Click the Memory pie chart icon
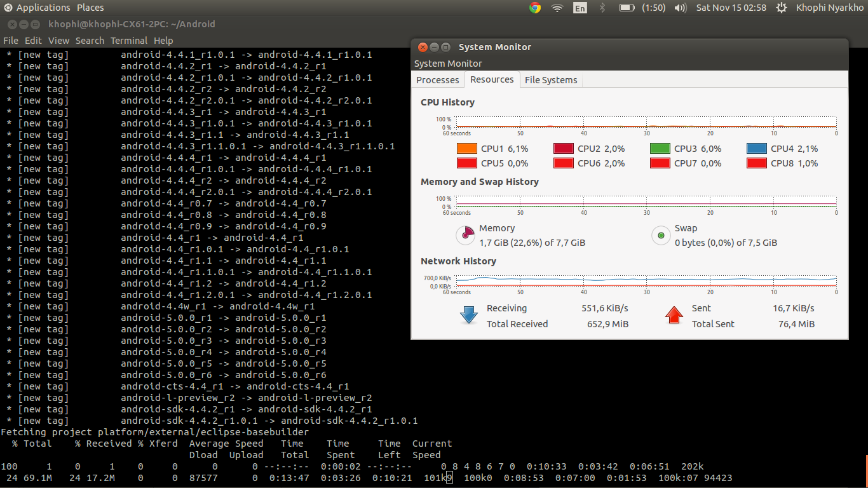 (466, 236)
